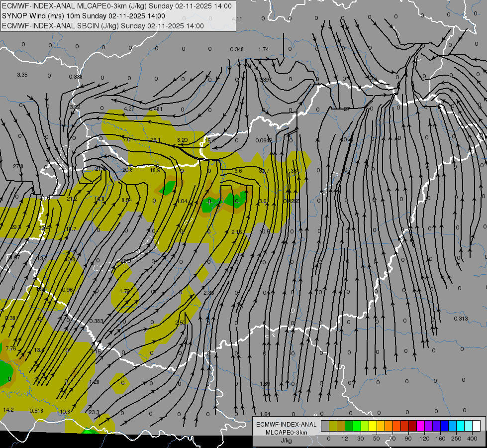This screenshot has width=487, height=448.
Task: Click legend scale label 90
Action: point(408,439)
